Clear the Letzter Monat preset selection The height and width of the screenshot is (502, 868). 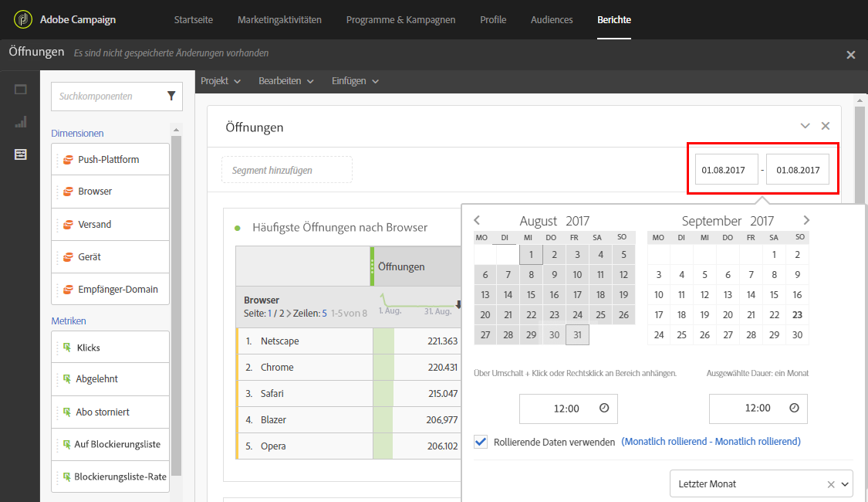pos(830,484)
